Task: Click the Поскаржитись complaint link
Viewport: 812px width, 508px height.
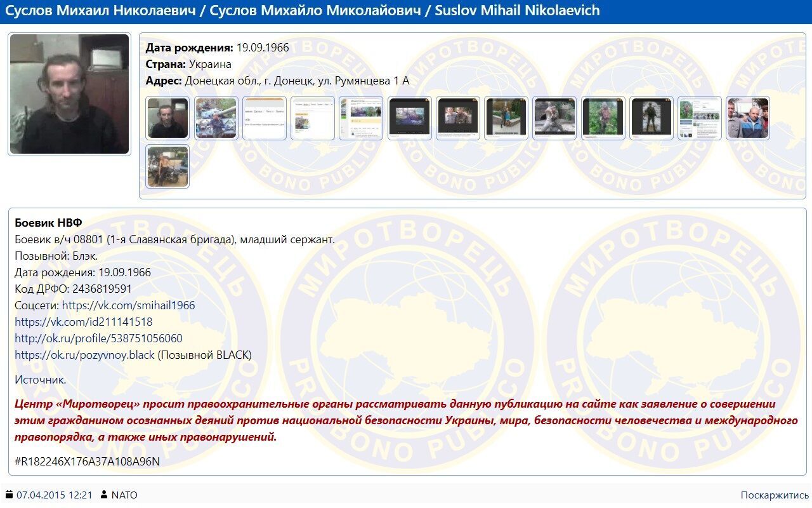Action: (775, 495)
